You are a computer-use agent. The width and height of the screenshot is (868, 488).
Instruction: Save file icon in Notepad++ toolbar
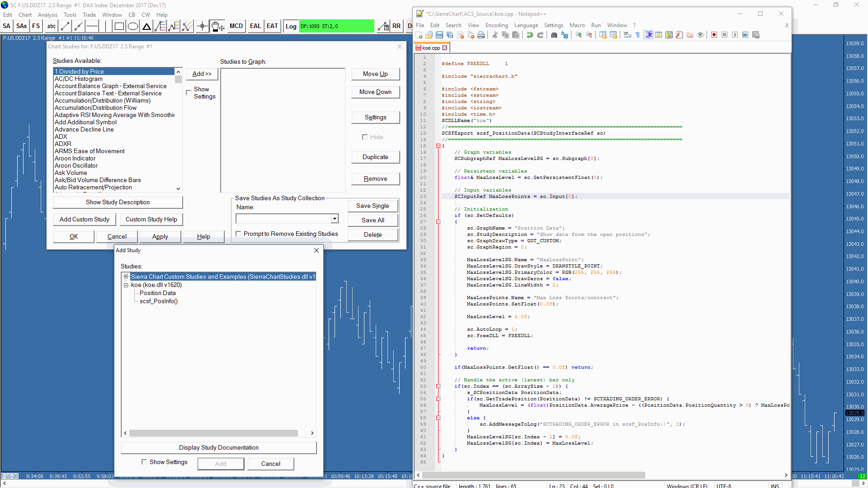click(x=439, y=35)
